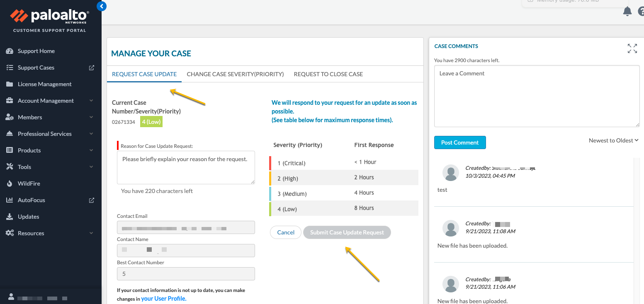Open your User Profile link

point(163,298)
